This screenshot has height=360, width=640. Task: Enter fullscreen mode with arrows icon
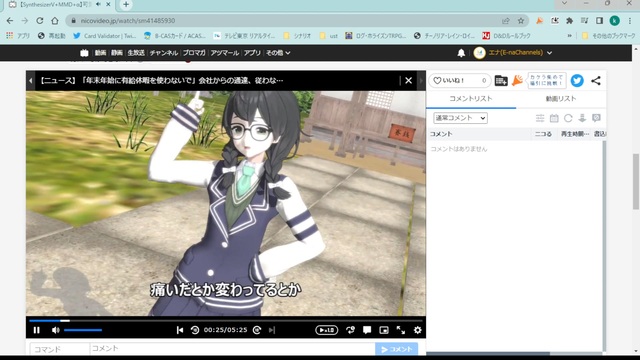401,330
